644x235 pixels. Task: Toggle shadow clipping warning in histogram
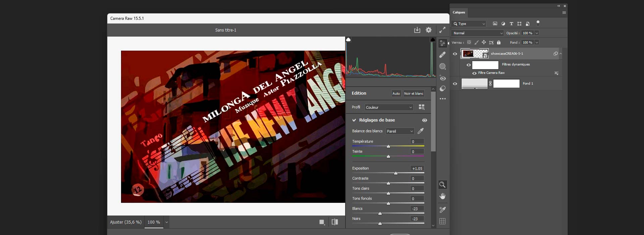(348, 39)
